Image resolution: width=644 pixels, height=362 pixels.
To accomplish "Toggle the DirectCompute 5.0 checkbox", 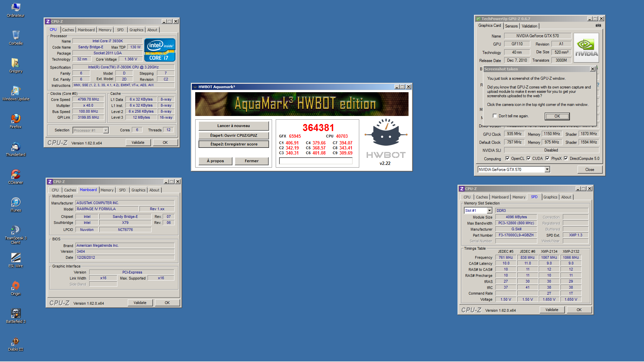I will (x=566, y=159).
